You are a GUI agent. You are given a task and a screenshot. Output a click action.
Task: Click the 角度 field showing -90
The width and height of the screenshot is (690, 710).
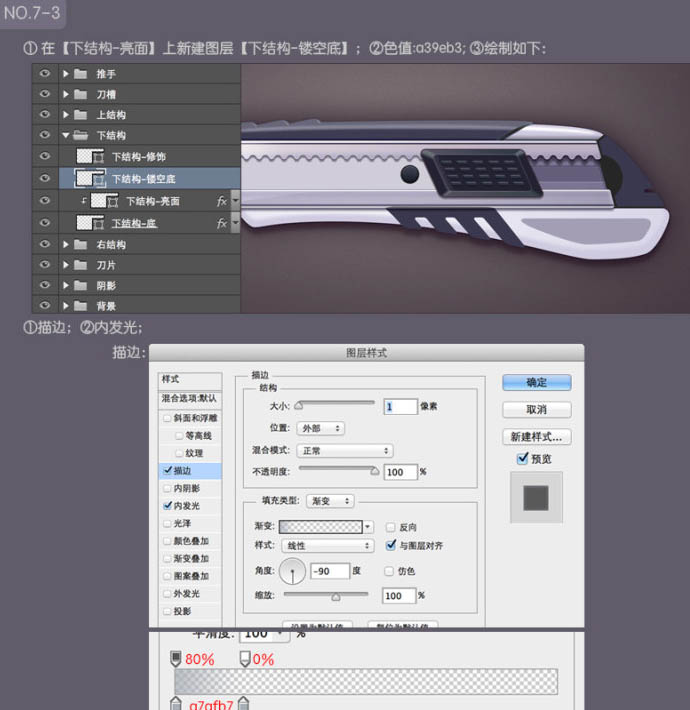pos(330,571)
